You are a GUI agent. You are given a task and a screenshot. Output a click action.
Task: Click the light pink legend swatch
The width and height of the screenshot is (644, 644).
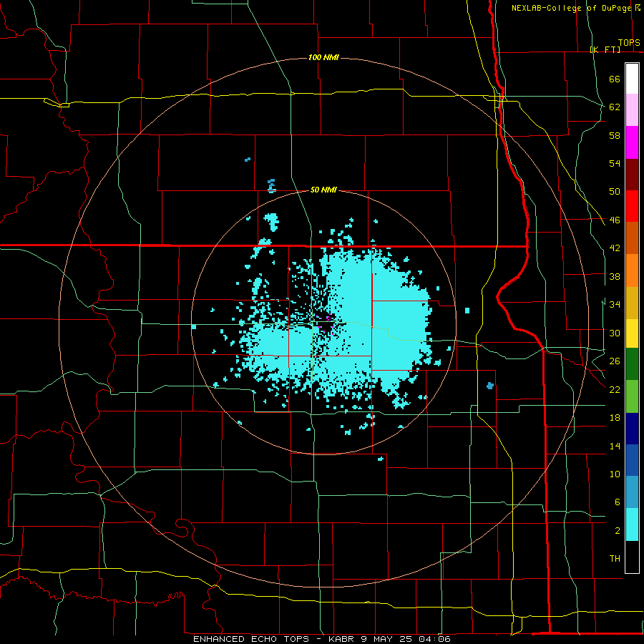pos(632,110)
